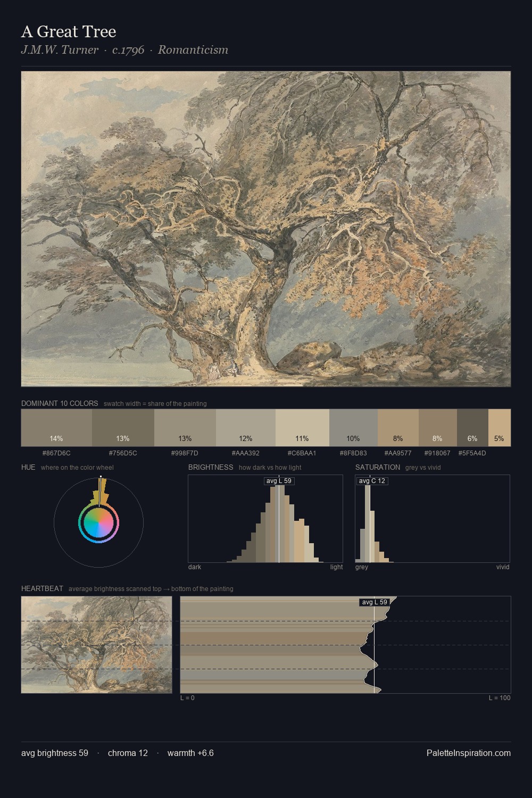Image resolution: width=532 pixels, height=798 pixels.
Task: Click hex code #5F5A4D
Action: [x=472, y=453]
